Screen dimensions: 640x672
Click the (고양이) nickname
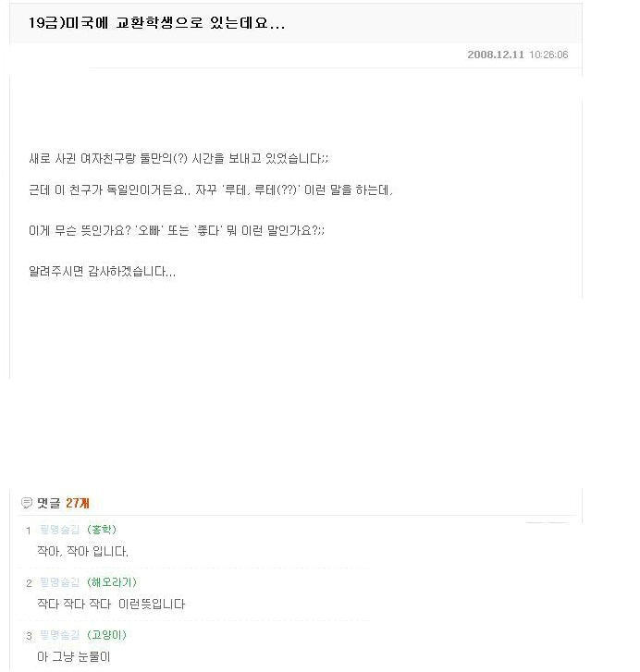(x=106, y=635)
